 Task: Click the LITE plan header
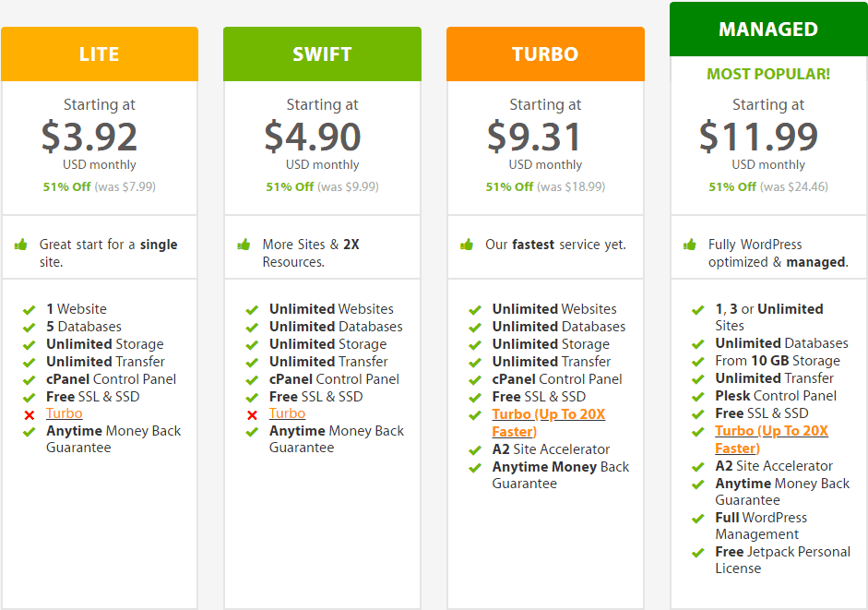click(x=100, y=54)
